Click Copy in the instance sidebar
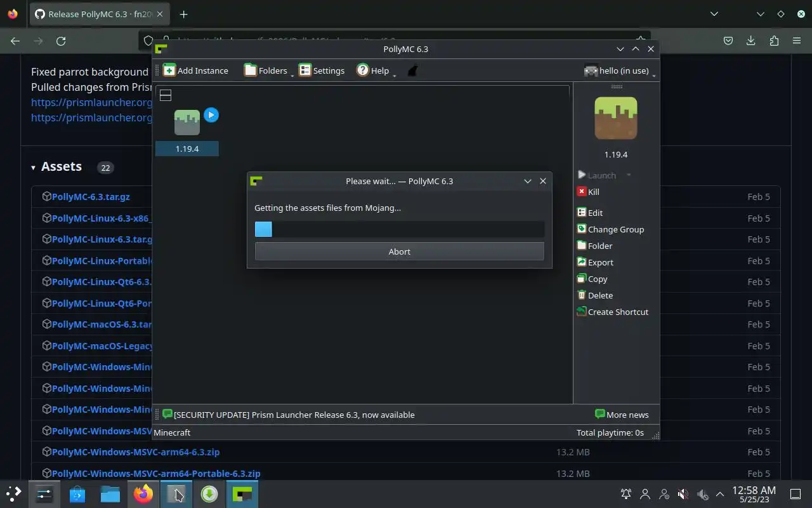Viewport: 812px width, 508px height. [x=592, y=279]
